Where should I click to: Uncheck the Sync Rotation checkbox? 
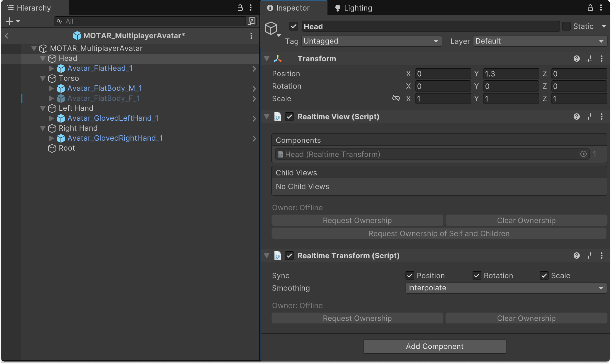[x=477, y=275]
